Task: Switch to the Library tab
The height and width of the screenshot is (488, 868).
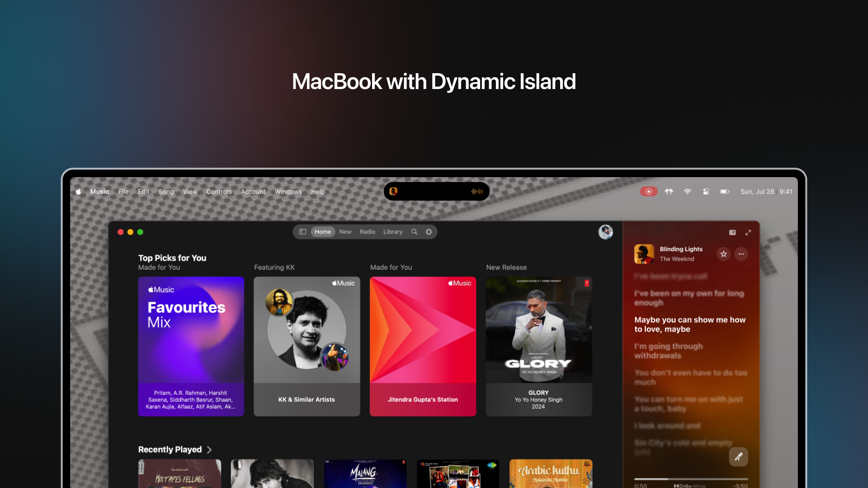Action: click(x=393, y=232)
